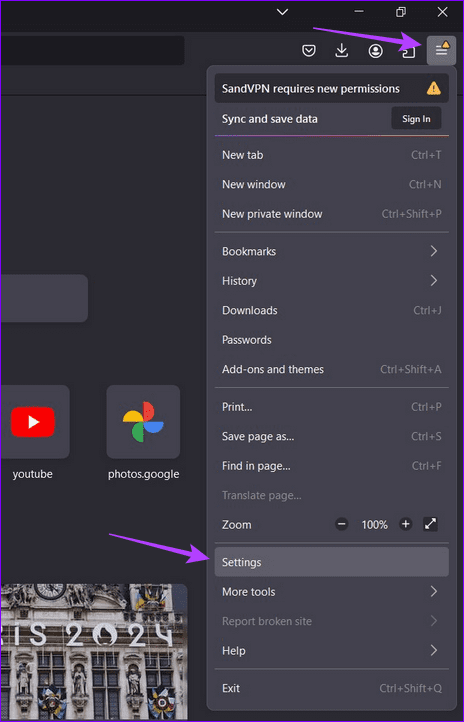Open the YouTube shortcut tile

[33, 422]
